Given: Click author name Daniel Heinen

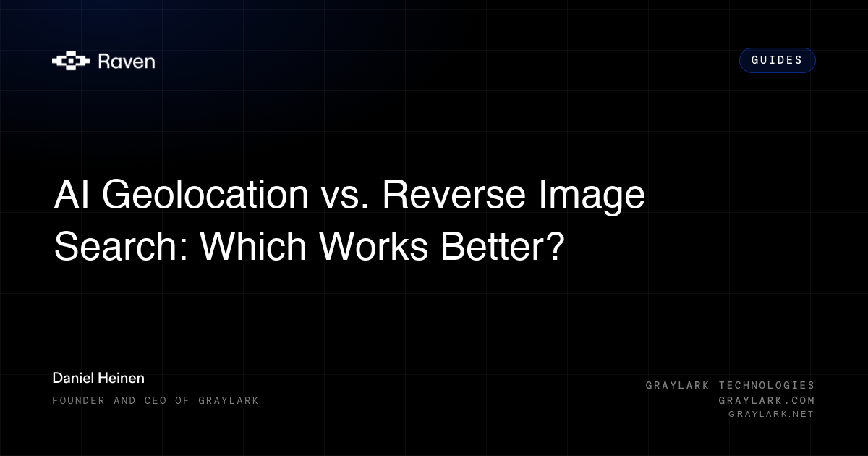Looking at the screenshot, I should pos(98,379).
